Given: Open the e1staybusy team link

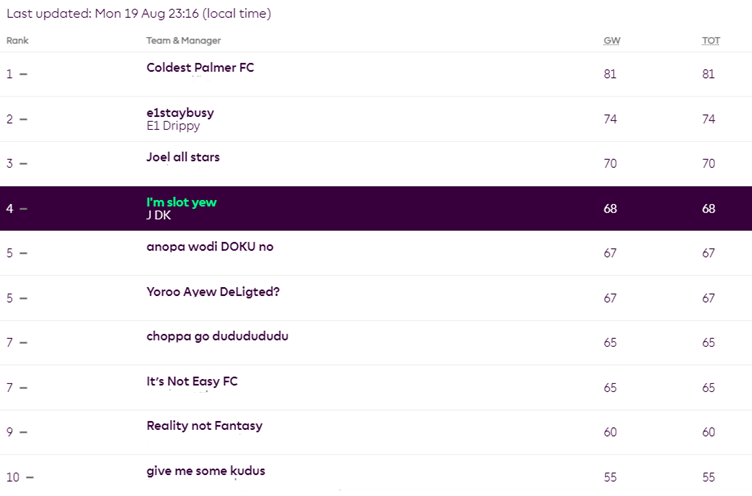Looking at the screenshot, I should click(x=180, y=113).
